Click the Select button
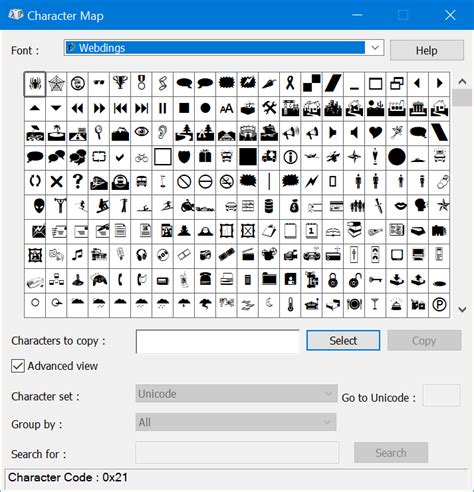Viewport: 474px width, 492px height. click(x=343, y=340)
